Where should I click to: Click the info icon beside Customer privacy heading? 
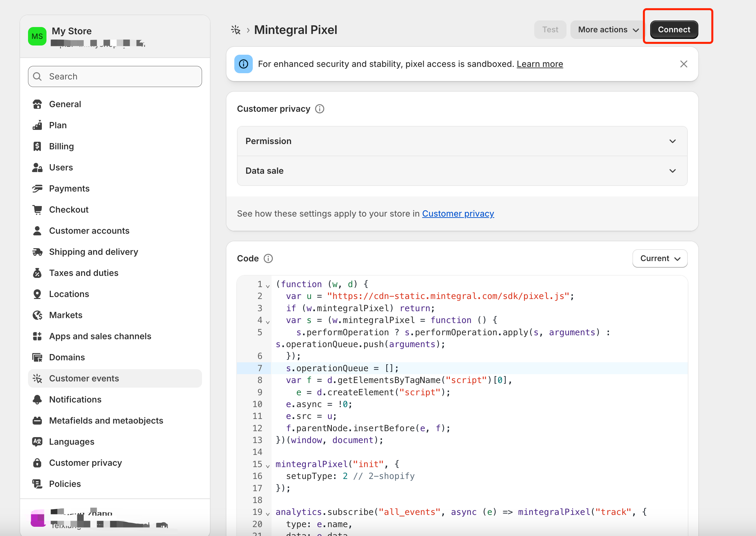coord(319,109)
